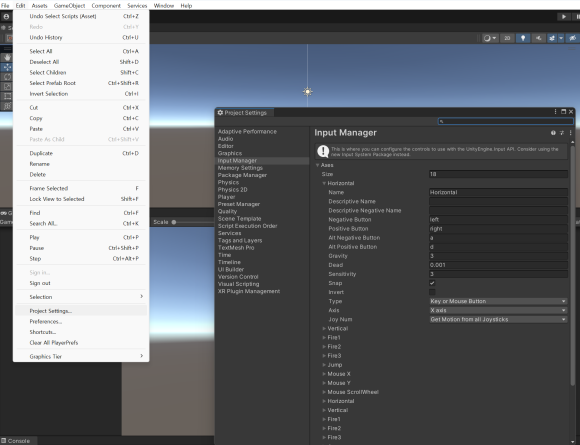Image resolution: width=580 pixels, height=445 pixels.
Task: Edit the Alt Positive Button field
Action: 498,247
